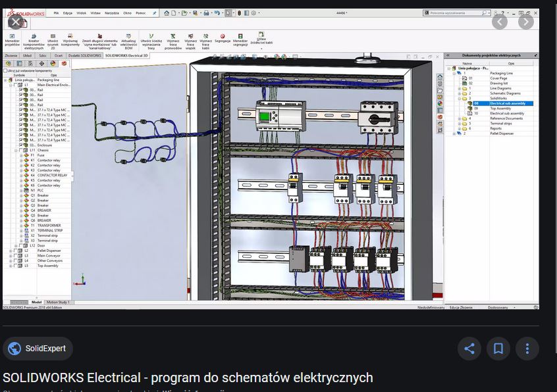The image size is (557, 392).
Task: Toggle Ukryj już wstawione komponenty checkbox
Action: 5,70
